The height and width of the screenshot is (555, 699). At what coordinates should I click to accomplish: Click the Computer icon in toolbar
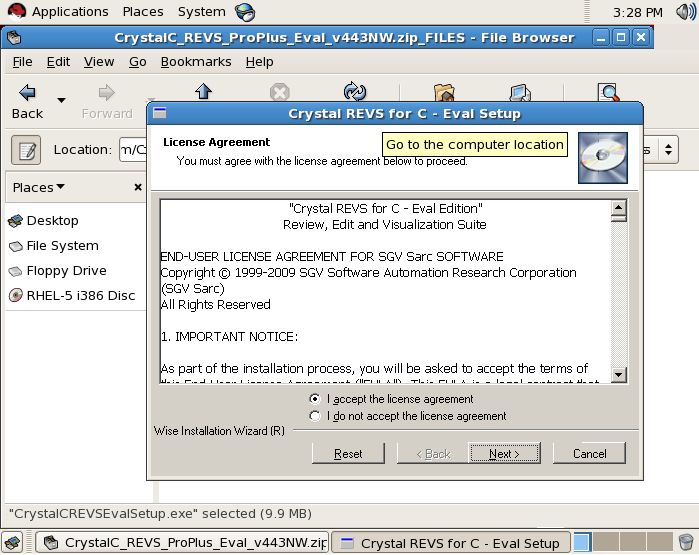[x=520, y=93]
